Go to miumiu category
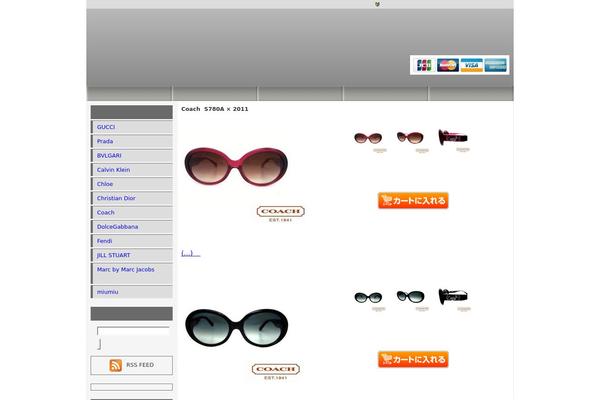Viewport: 600px width, 400px height. (x=108, y=292)
